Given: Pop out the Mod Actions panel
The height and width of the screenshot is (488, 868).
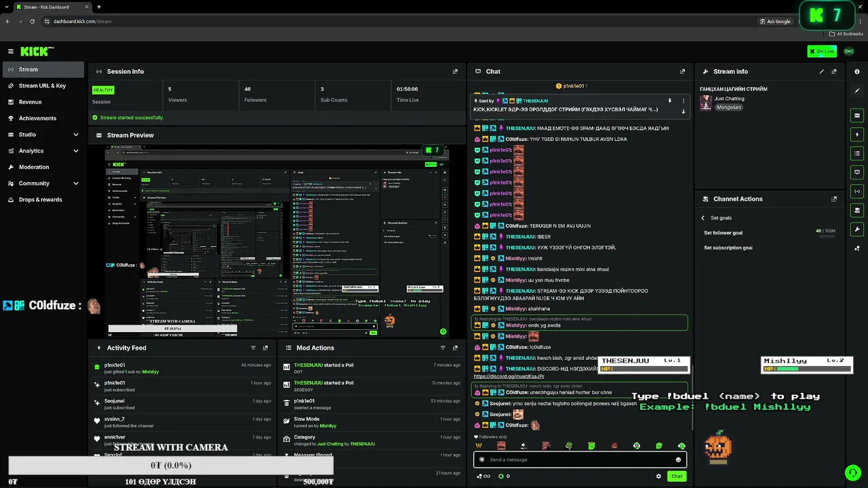Looking at the screenshot, I should point(455,348).
